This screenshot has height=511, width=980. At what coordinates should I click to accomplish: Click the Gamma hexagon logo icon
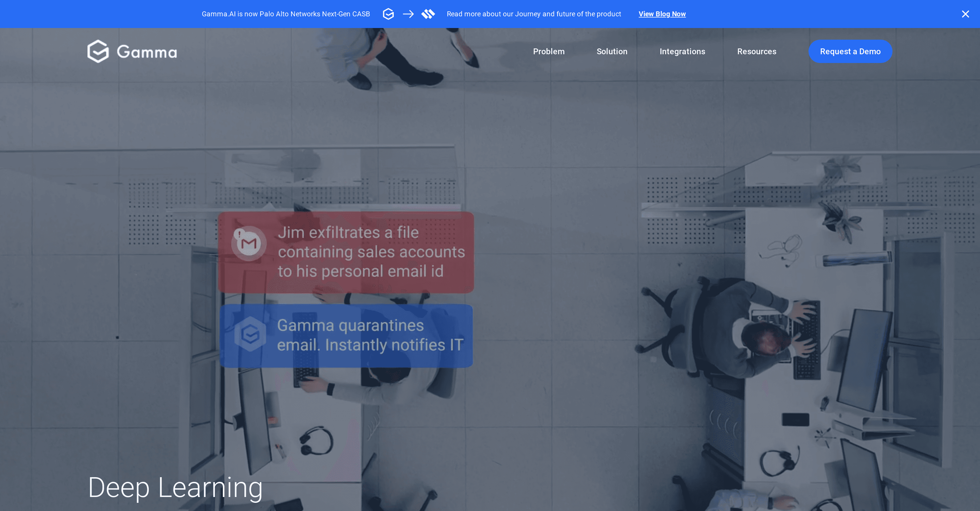98,51
